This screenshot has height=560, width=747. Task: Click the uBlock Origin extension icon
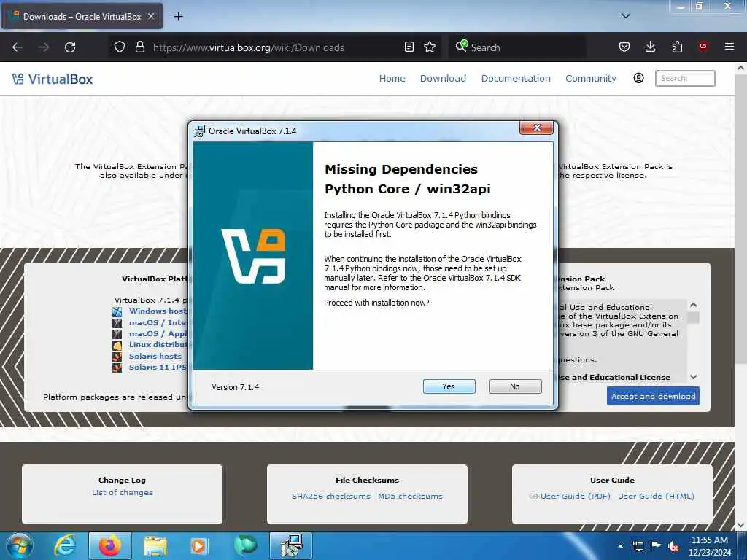click(703, 47)
